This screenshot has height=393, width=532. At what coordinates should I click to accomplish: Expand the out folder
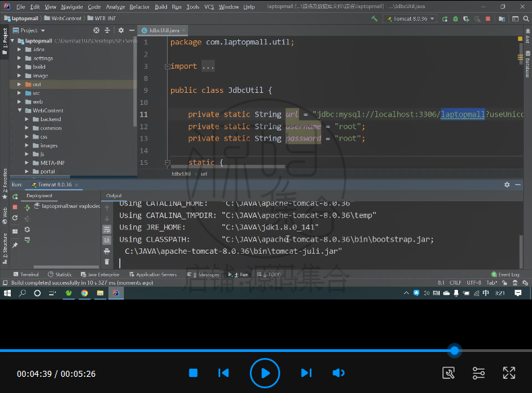click(x=20, y=84)
